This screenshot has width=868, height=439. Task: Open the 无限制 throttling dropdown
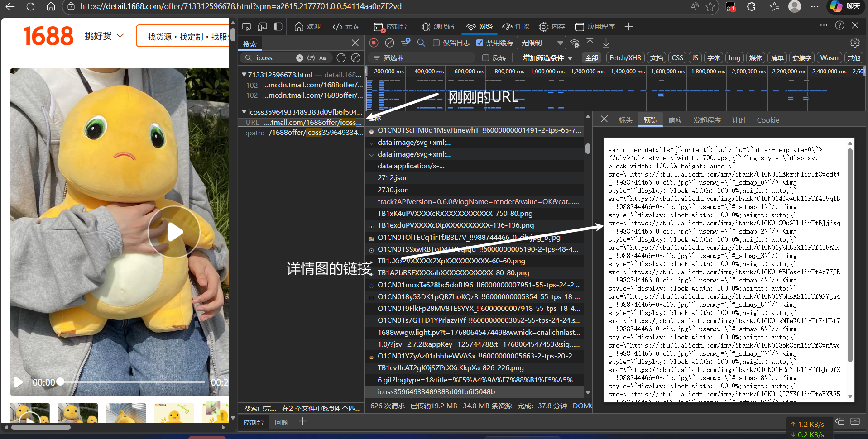pos(542,43)
